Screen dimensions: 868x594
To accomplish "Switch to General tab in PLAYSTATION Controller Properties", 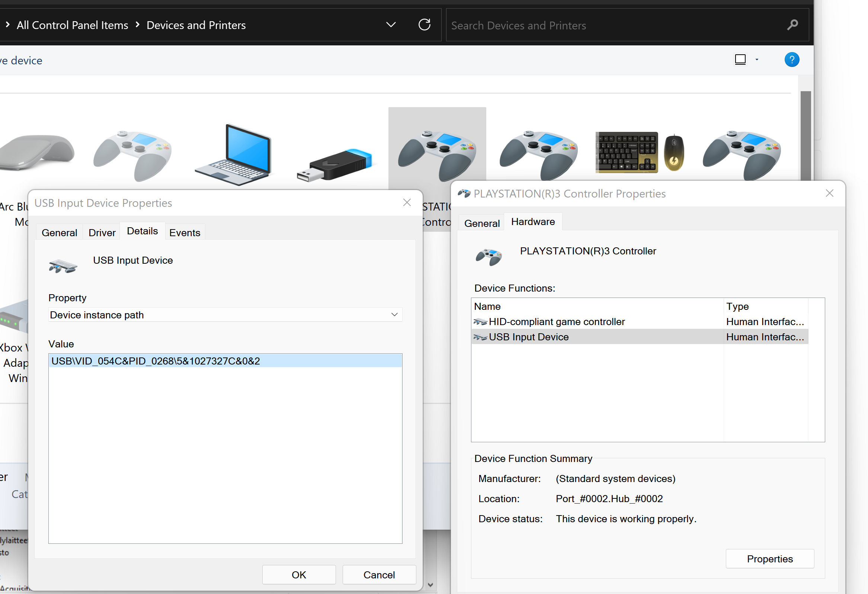I will (x=482, y=223).
